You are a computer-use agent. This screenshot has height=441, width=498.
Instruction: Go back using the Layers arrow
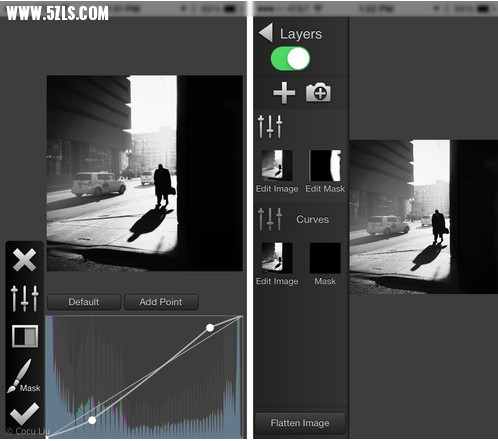(x=266, y=33)
